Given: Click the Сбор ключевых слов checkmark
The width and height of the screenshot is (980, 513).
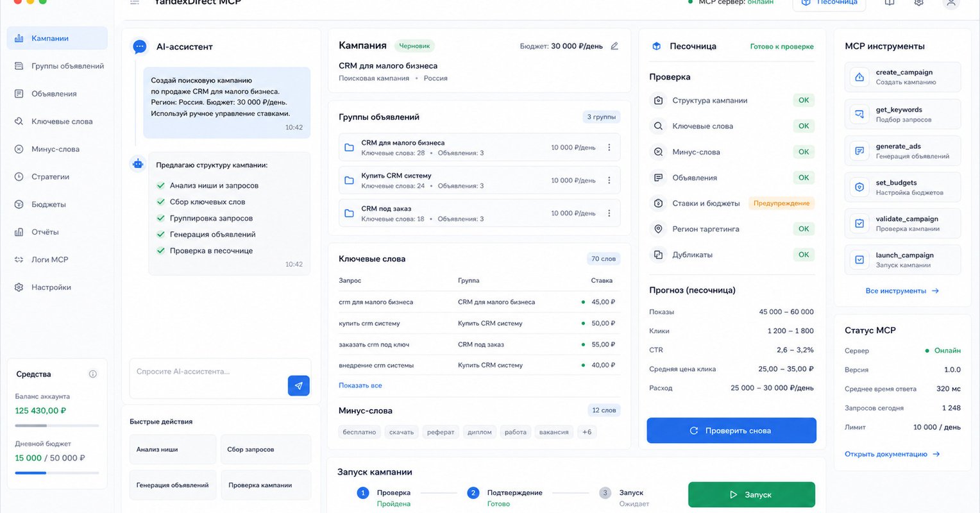Looking at the screenshot, I should pyautogui.click(x=161, y=202).
